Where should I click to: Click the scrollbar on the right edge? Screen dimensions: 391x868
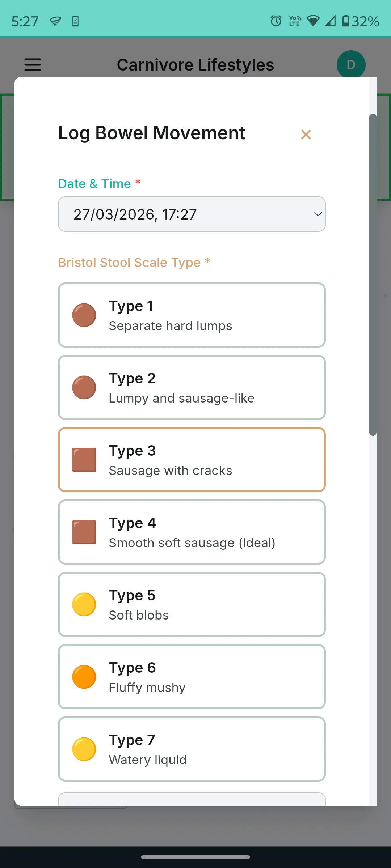pos(374,275)
